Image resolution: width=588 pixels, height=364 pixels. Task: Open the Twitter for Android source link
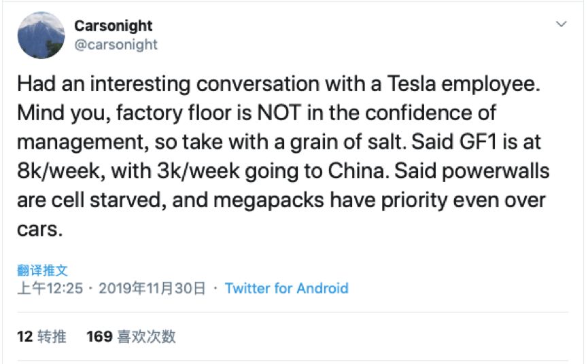tap(286, 289)
